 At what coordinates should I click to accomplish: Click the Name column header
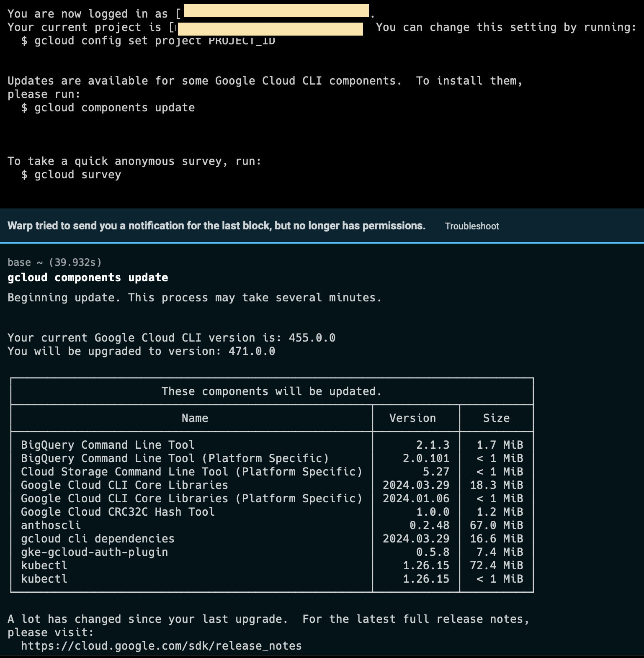[195, 419]
